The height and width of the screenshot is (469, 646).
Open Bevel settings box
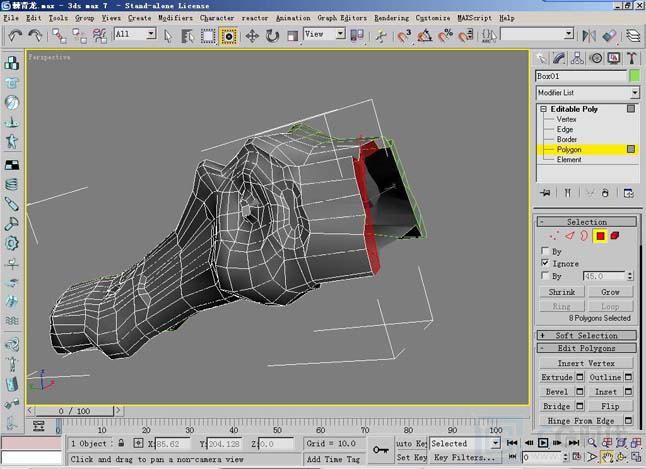tap(580, 391)
